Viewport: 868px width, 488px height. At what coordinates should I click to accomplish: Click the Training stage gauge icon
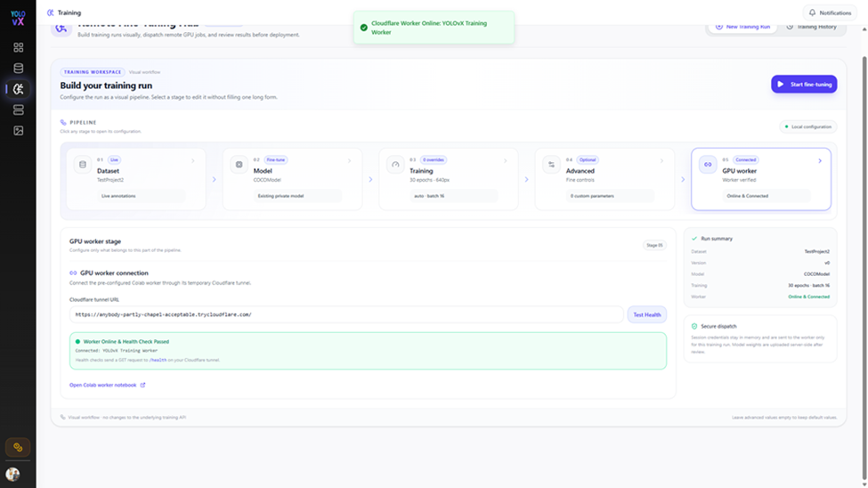pos(395,165)
